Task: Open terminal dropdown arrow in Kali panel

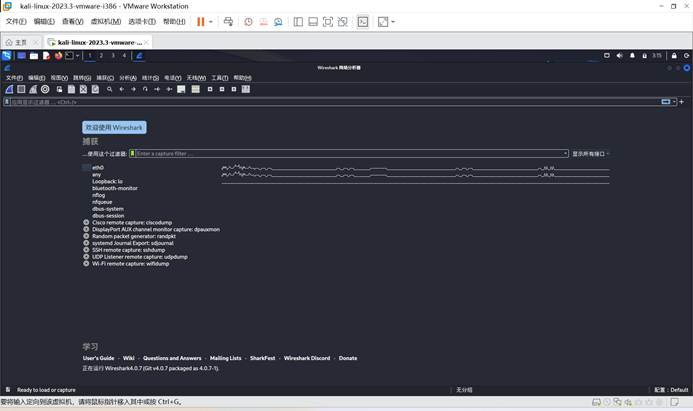Action: [x=77, y=56]
